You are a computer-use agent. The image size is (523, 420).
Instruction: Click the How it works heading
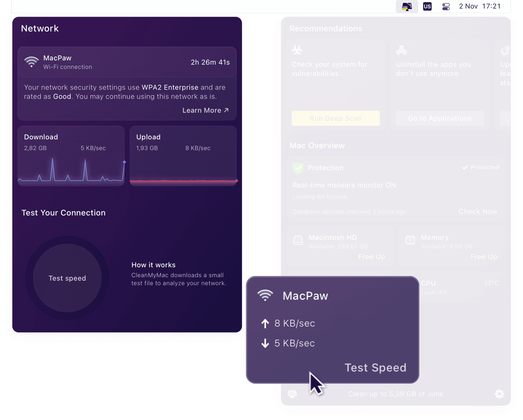coord(153,265)
